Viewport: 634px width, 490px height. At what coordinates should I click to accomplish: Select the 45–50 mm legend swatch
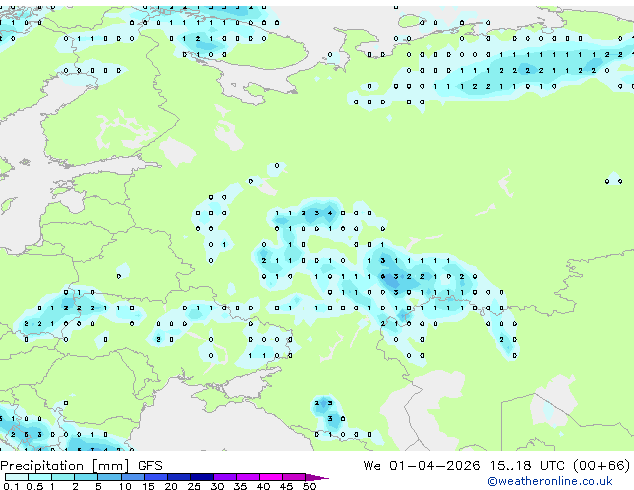tap(294, 477)
